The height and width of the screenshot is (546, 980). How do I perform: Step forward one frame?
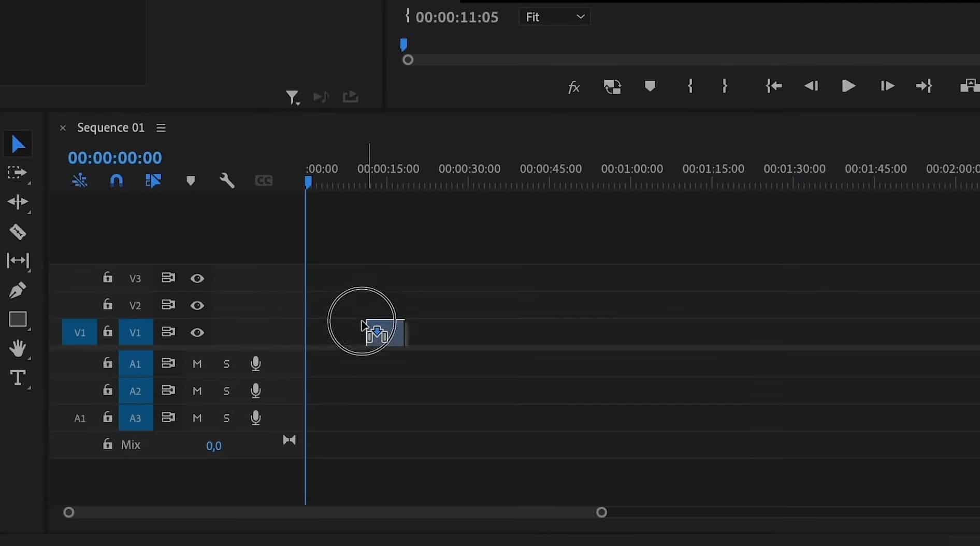pos(887,86)
